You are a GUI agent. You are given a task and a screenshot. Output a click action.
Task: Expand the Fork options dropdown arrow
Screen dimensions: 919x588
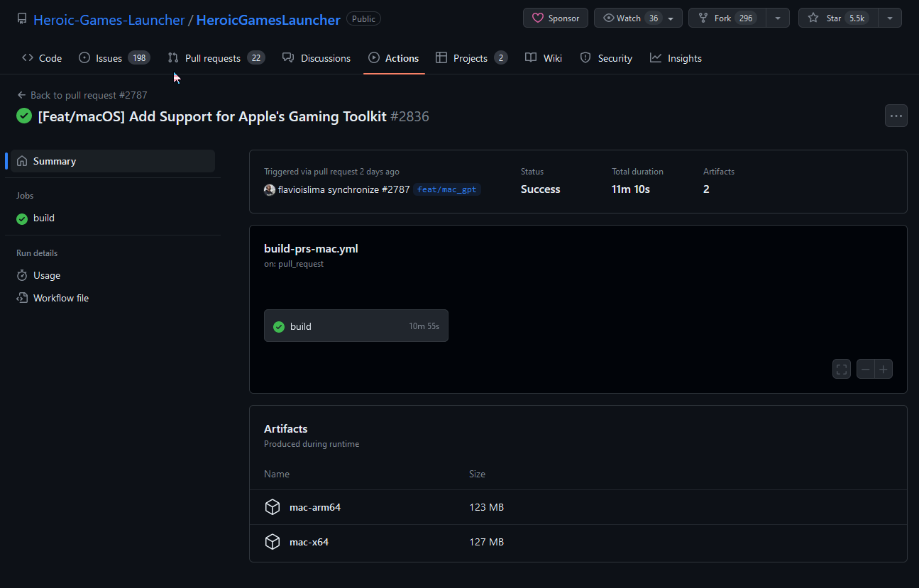click(x=778, y=18)
